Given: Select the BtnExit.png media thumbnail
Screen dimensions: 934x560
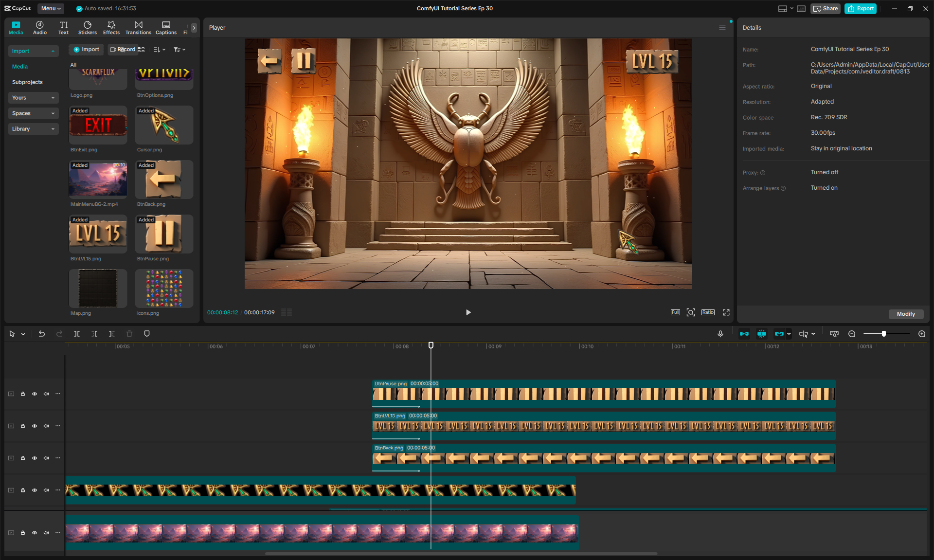Looking at the screenshot, I should pos(98,126).
